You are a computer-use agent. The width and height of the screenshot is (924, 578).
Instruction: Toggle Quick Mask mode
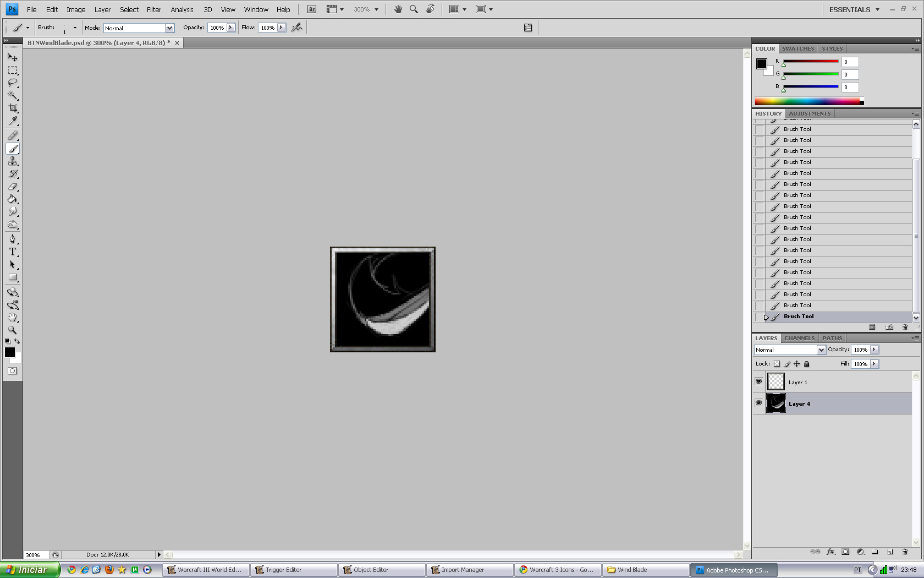tap(12, 371)
